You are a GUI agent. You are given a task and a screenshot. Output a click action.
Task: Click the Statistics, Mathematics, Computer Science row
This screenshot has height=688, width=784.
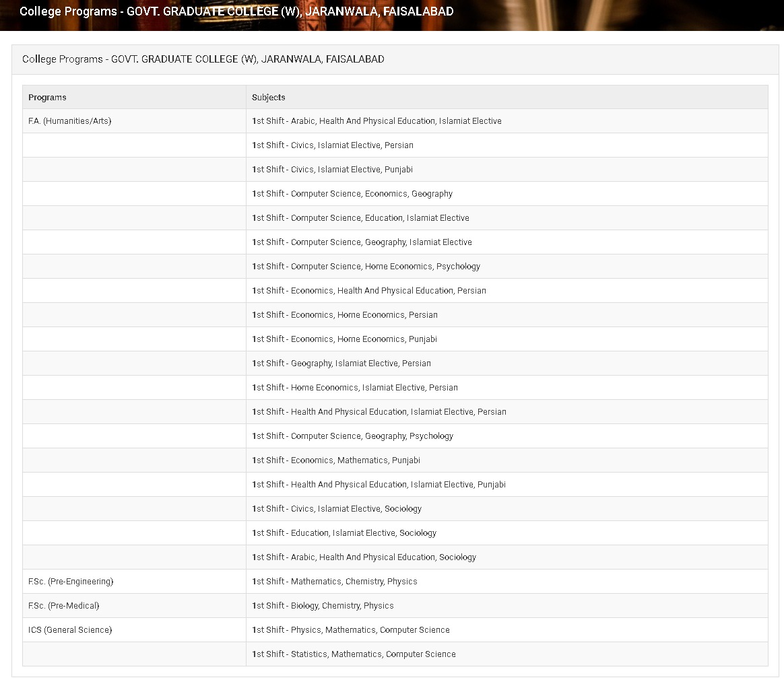point(354,654)
